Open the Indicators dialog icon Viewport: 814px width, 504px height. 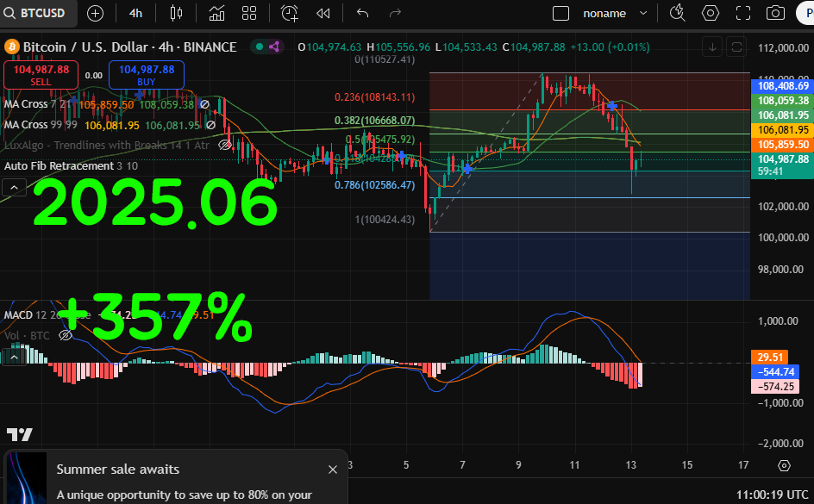click(x=216, y=14)
